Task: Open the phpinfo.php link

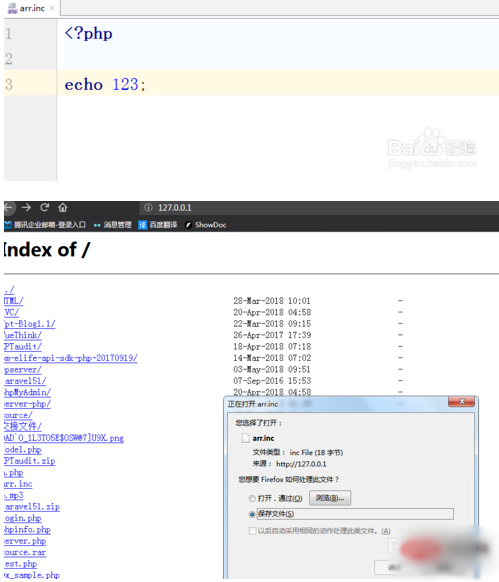Action: click(x=27, y=530)
